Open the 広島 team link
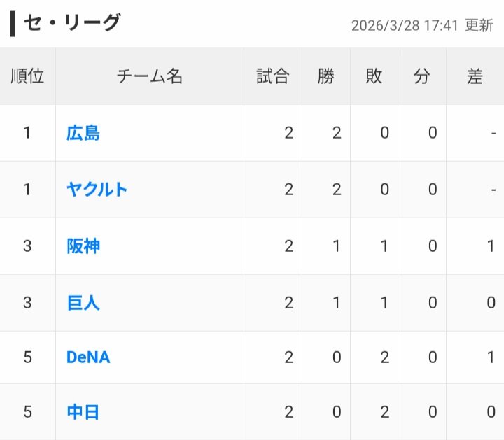 83,133
